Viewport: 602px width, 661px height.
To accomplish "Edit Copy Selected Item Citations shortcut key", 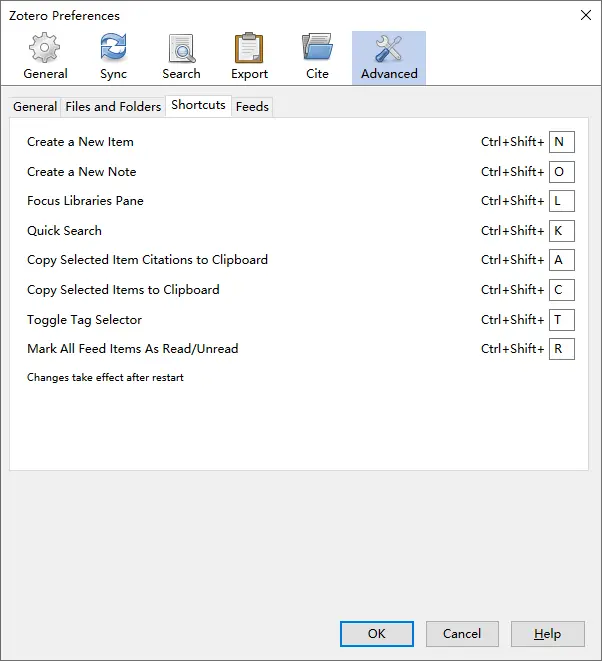I will pyautogui.click(x=562, y=260).
